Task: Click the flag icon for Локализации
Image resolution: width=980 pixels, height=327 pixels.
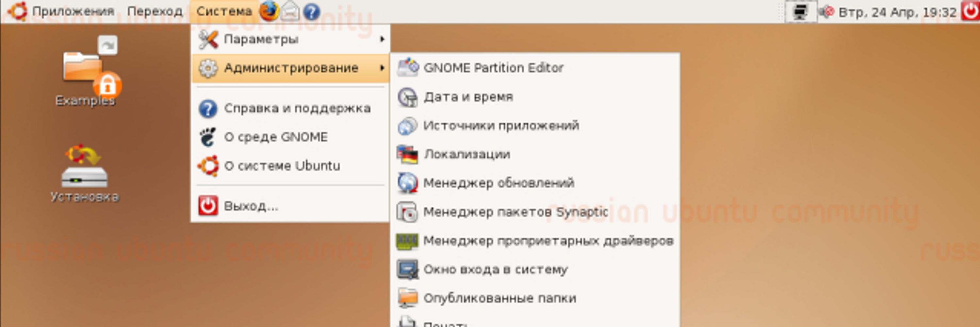Action: click(408, 155)
